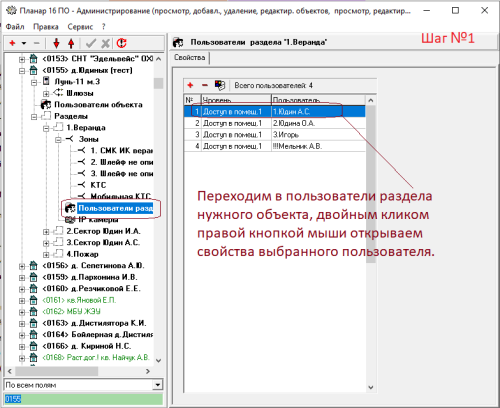The height and width of the screenshot is (408, 500).
Task: Remove user with red minus in users panel
Action: pos(205,85)
